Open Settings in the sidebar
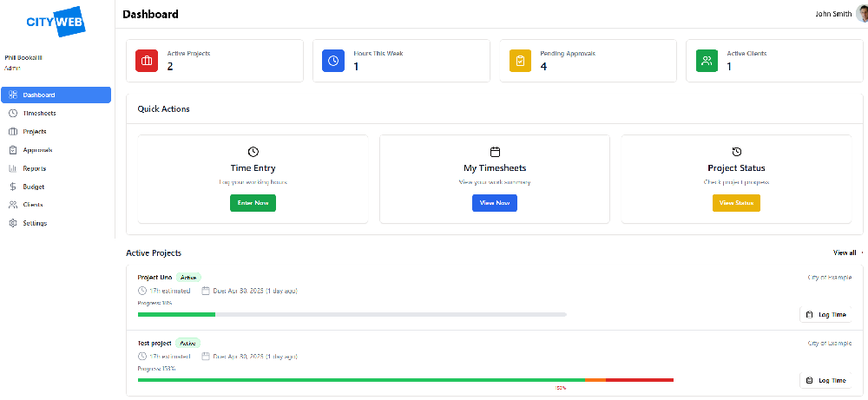The width and height of the screenshot is (868, 400). point(35,223)
